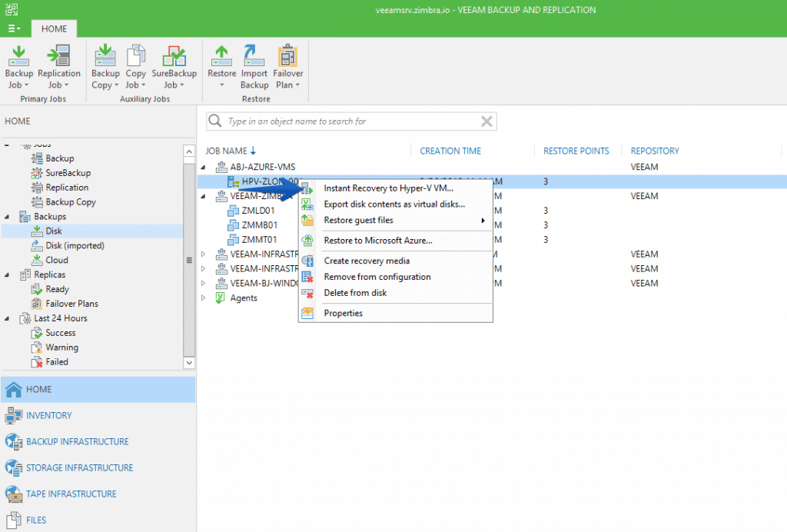Select the ZMMB01 backup row
Viewport: 787px width, 532px height.
click(260, 224)
